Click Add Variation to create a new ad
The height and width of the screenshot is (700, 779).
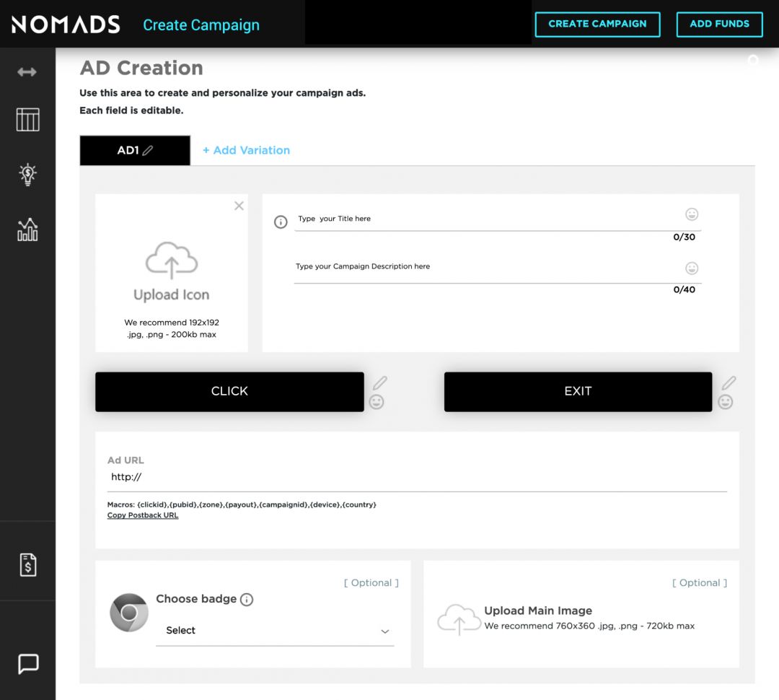246,150
